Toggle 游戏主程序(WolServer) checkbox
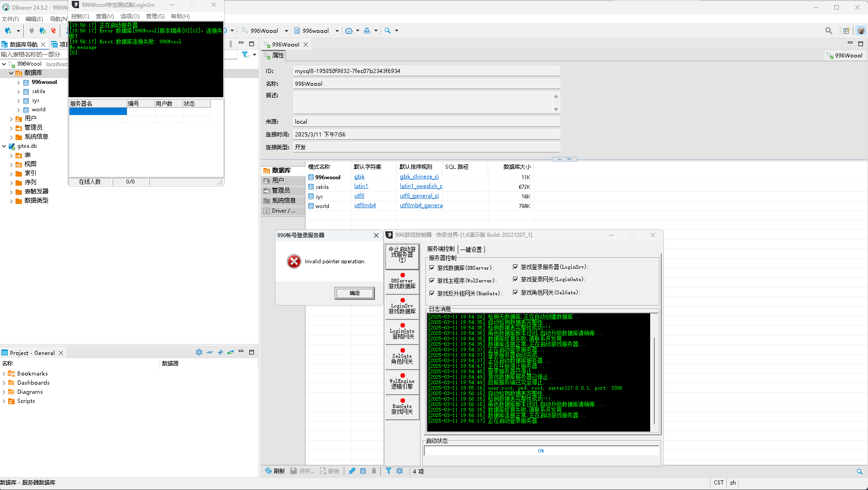 tap(432, 281)
